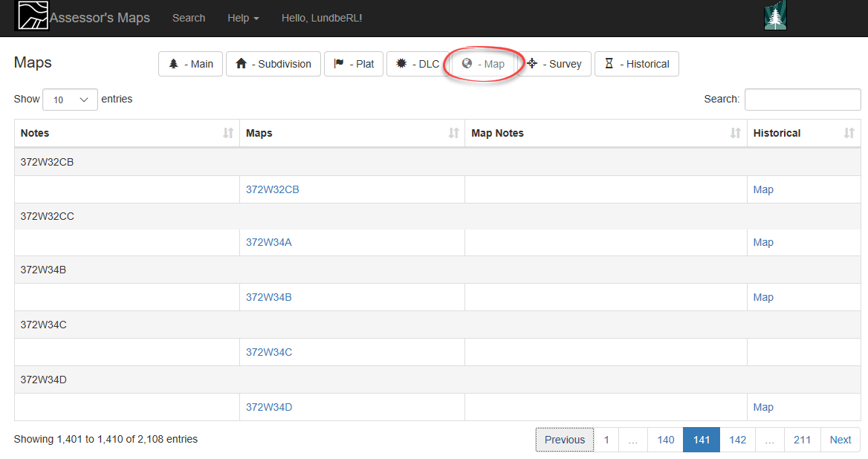This screenshot has width=868, height=459.
Task: Select the Main tree legend button
Action: 190,64
